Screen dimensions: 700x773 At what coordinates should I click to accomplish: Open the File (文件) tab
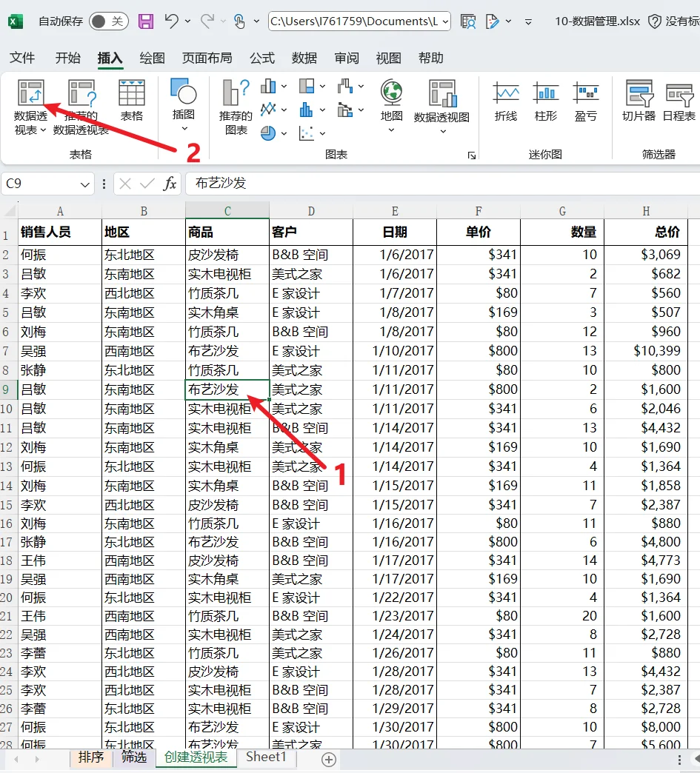click(22, 58)
